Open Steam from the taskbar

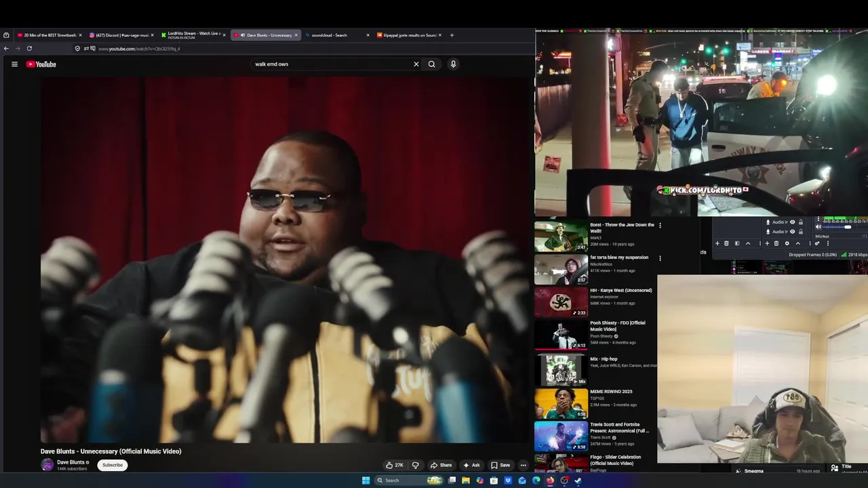pos(578,481)
